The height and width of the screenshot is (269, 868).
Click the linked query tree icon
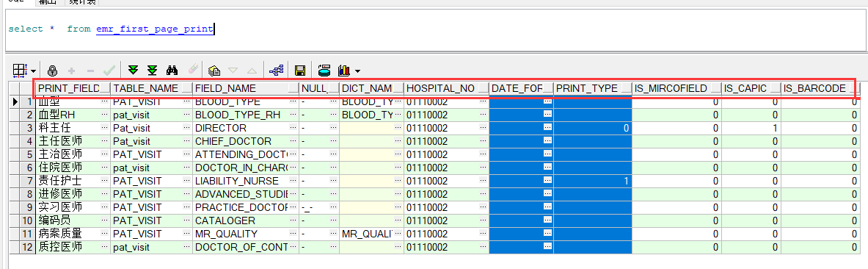(276, 71)
